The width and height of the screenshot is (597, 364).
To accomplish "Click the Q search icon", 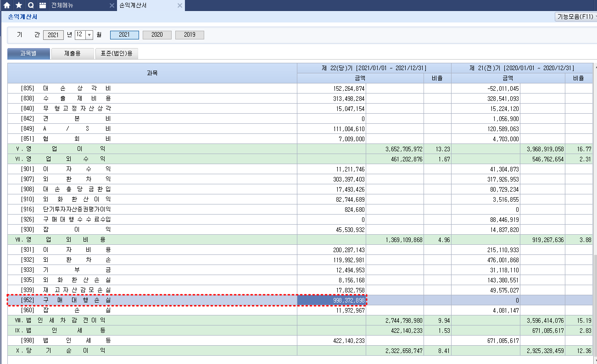I will point(30,6).
